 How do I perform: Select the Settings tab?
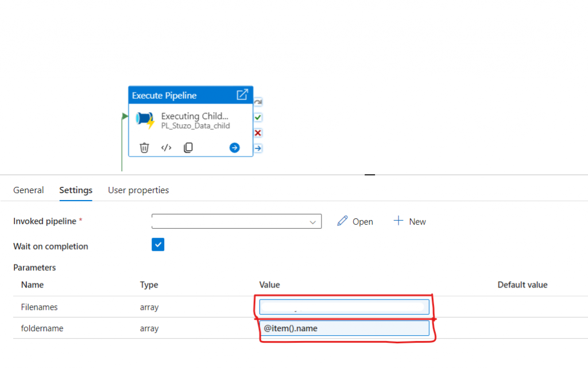coord(76,190)
